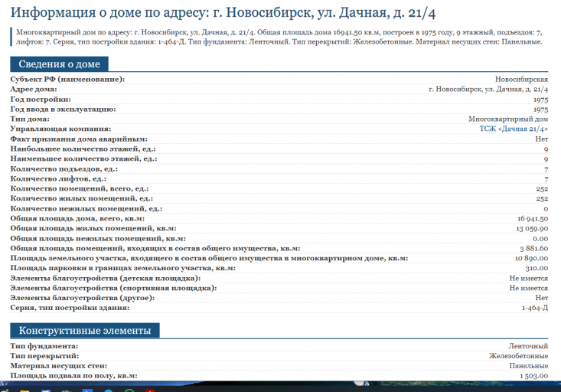Click Не имеется in the спортивная площадка row

point(528,288)
